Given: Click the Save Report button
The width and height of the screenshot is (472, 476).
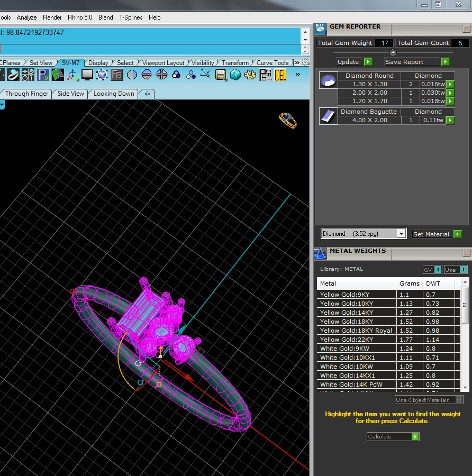Looking at the screenshot, I should coord(417,62).
